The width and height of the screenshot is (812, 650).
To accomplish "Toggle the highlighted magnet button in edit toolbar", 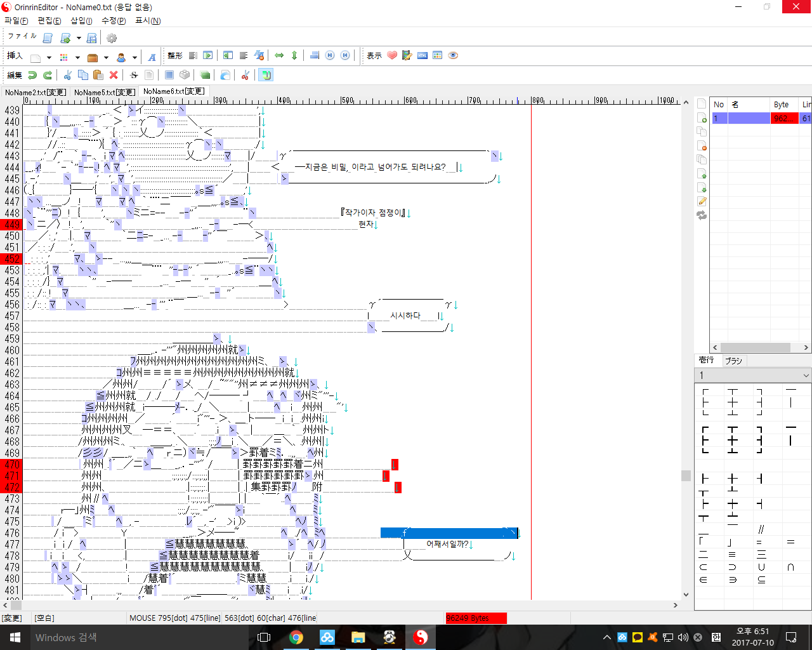I will click(266, 75).
